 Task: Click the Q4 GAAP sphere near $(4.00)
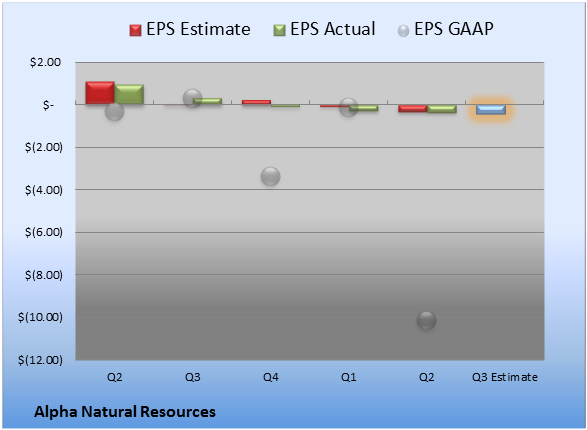click(x=270, y=176)
